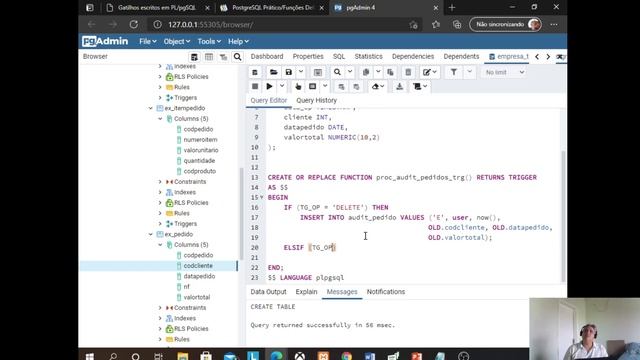Select the datapedido column in tree
This screenshot has width=640, height=360.
pyautogui.click(x=199, y=276)
